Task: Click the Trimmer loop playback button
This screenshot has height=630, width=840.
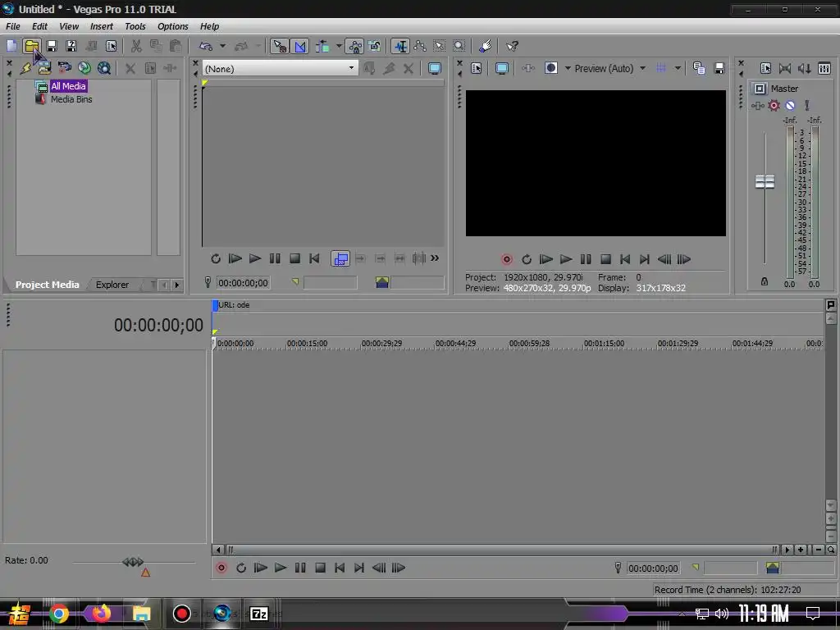Action: (x=216, y=258)
